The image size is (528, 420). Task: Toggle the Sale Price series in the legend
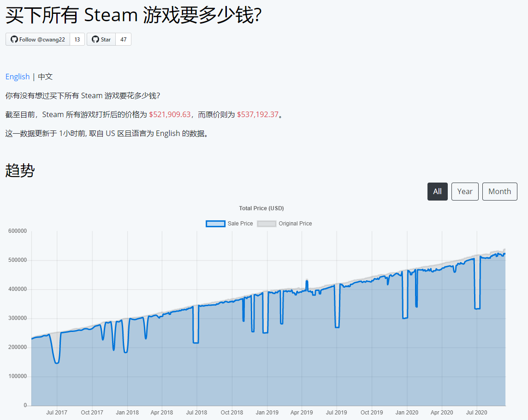[241, 224]
